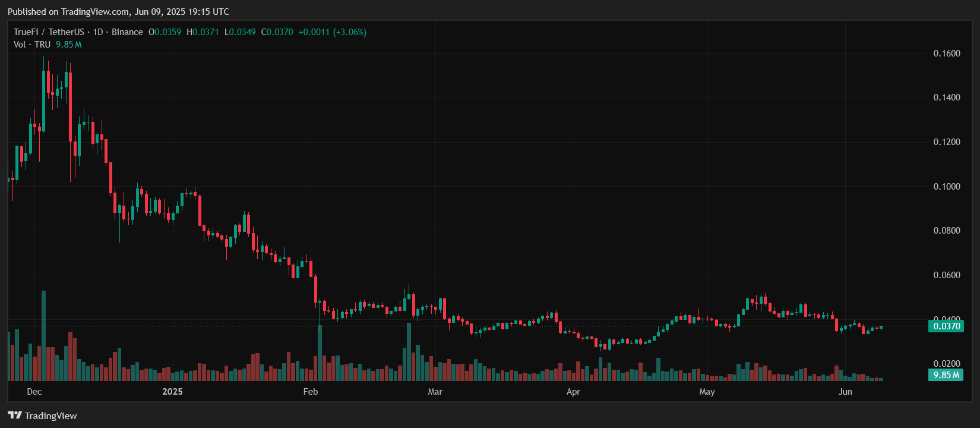Image resolution: width=980 pixels, height=428 pixels.
Task: Click the Mar label on time axis
Action: [x=435, y=392]
